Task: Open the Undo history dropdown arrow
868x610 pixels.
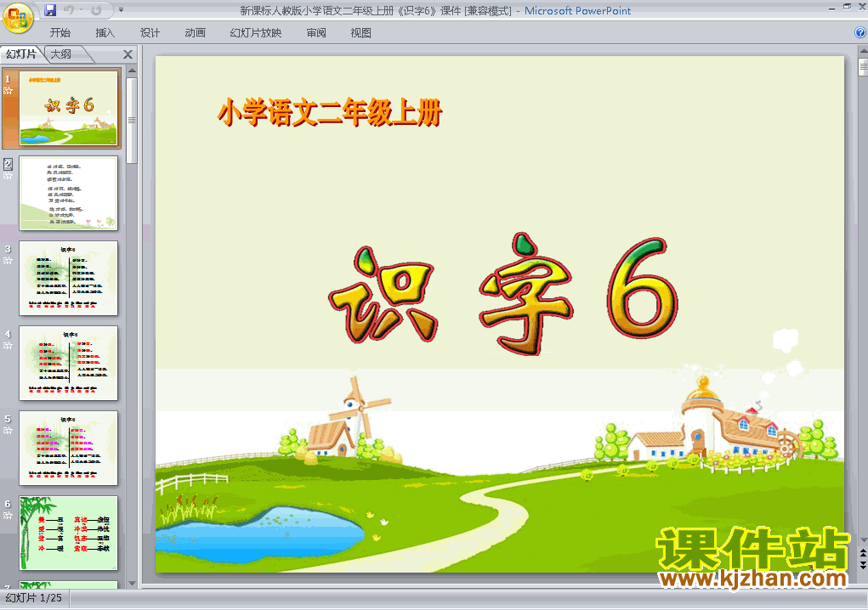Action: pos(81,10)
